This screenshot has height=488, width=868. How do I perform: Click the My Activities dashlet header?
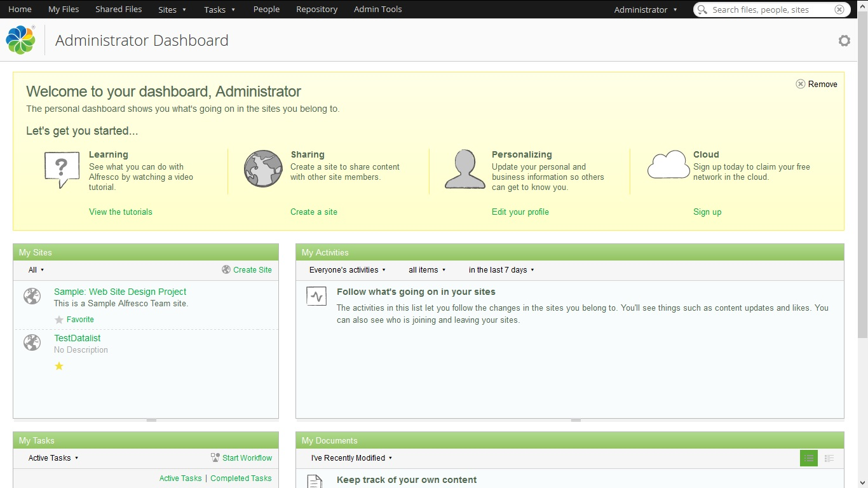tap(570, 252)
